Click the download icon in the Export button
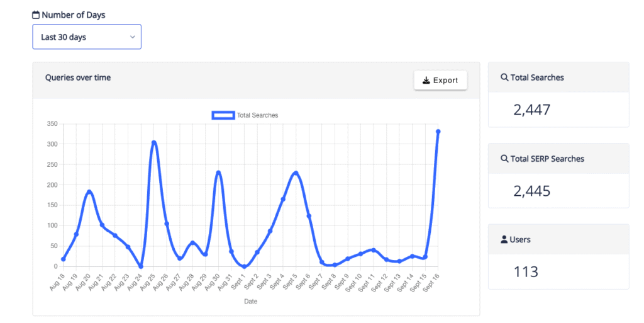This screenshot has width=644, height=323. (426, 81)
